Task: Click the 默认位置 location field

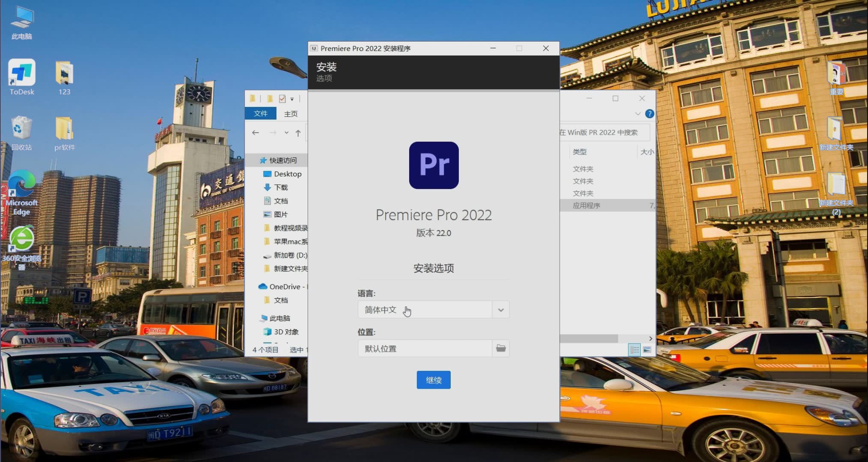Action: point(425,348)
